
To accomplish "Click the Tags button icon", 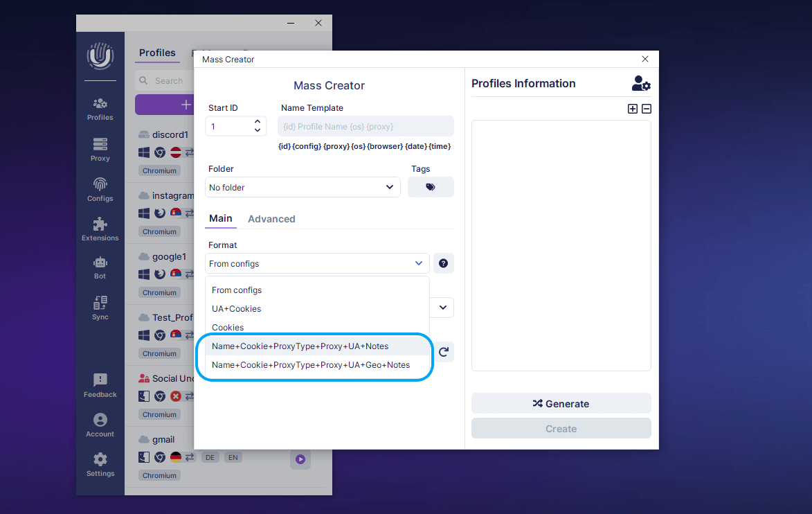I will [431, 187].
